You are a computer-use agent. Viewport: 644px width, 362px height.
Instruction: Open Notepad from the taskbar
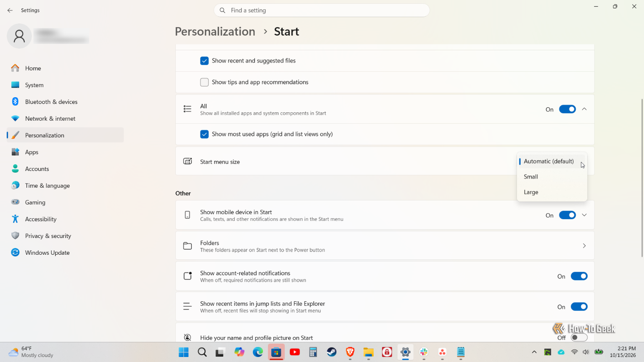pyautogui.click(x=461, y=352)
